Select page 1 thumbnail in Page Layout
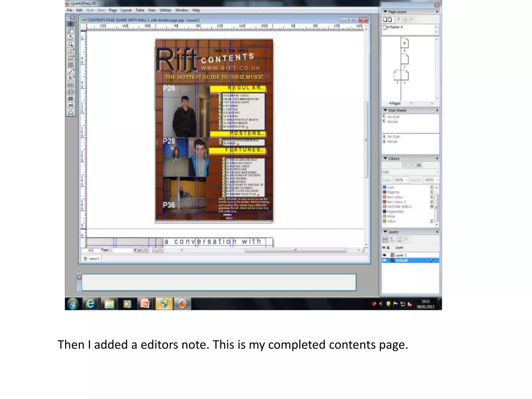Screen dimensions: 532x399 [404, 43]
